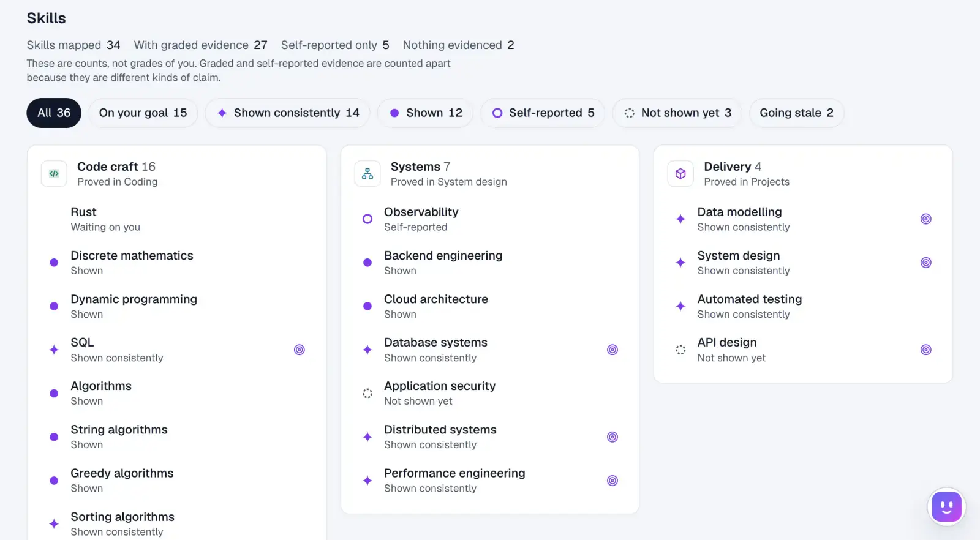This screenshot has width=980, height=540.
Task: Click the Skills mapped 34 stat
Action: 73,45
